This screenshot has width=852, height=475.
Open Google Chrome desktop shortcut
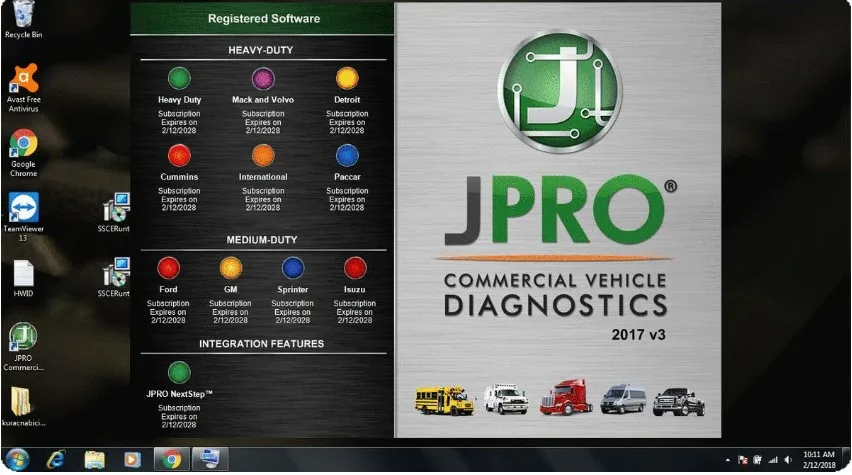23,153
